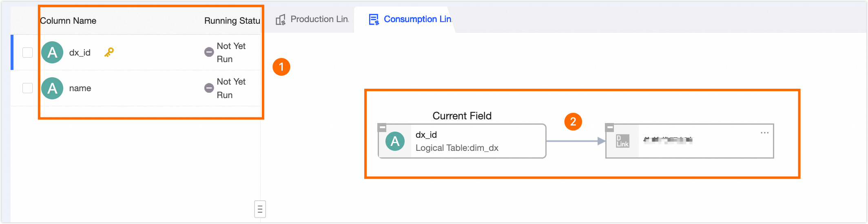Click the primary key icon beside dx_id
Viewport: 868px width, 224px height.
coord(109,52)
